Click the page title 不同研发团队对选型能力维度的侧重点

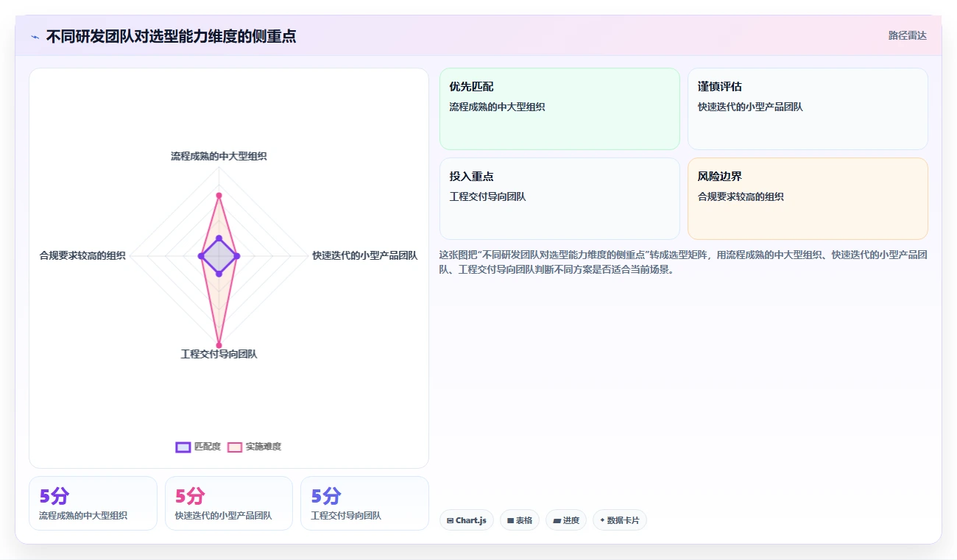[171, 36]
